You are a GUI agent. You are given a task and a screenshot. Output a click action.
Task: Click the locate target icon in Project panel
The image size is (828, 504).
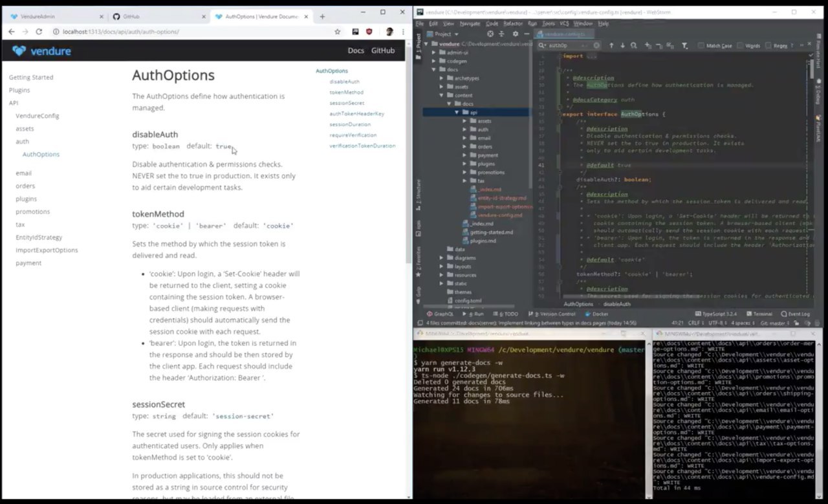pyautogui.click(x=490, y=34)
